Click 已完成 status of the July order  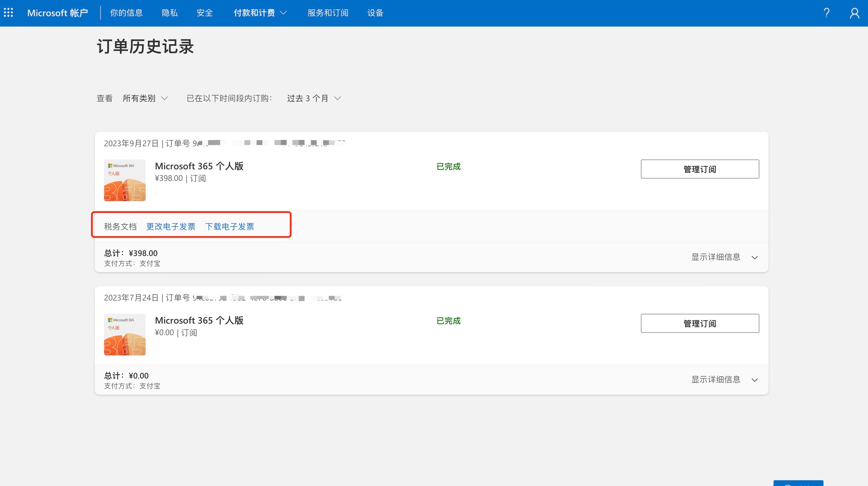[x=448, y=321]
